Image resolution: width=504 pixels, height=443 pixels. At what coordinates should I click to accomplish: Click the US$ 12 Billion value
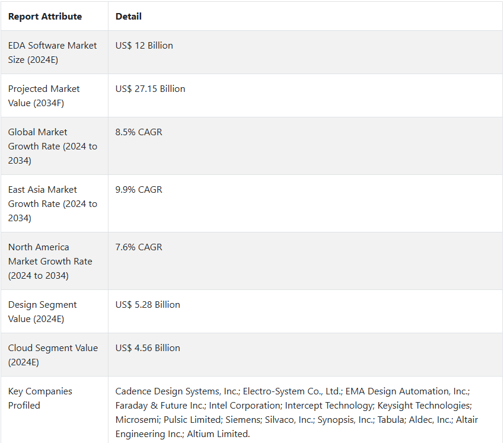coord(144,46)
